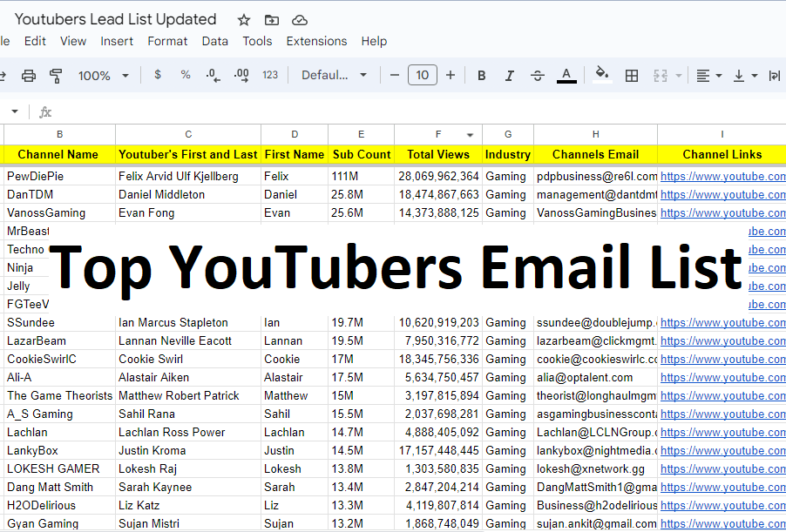Move spreadsheet to a folder
Image resolution: width=786 pixels, height=532 pixels.
tap(271, 19)
